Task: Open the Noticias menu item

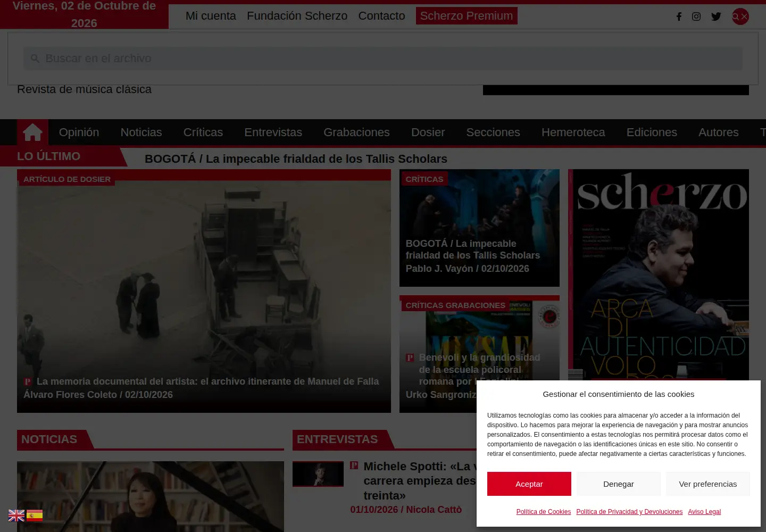Action: click(141, 132)
